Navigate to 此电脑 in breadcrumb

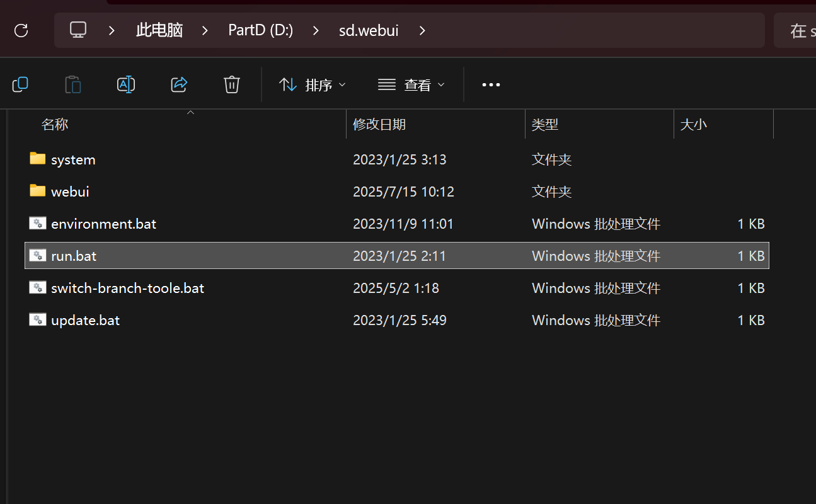(159, 30)
